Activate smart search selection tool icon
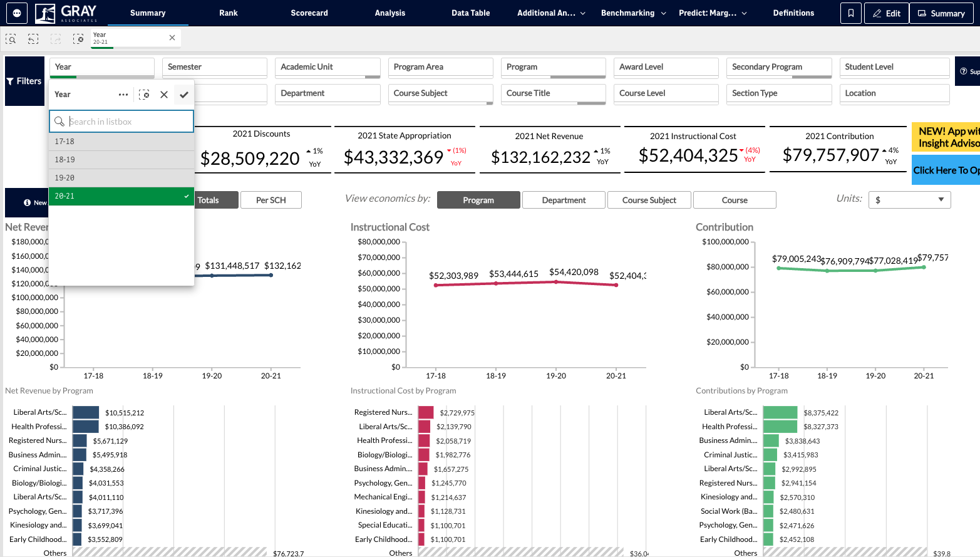Viewport: 980px width, 557px height. pyautogui.click(x=11, y=39)
